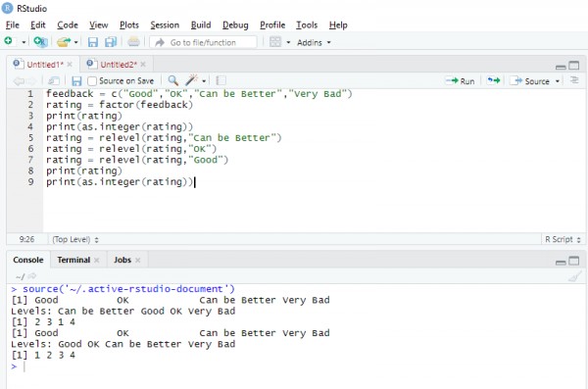Open the R Script file type selector

(563, 239)
